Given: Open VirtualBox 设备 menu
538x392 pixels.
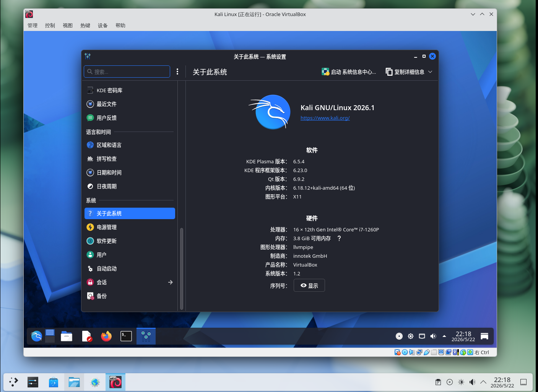Looking at the screenshot, I should (103, 25).
